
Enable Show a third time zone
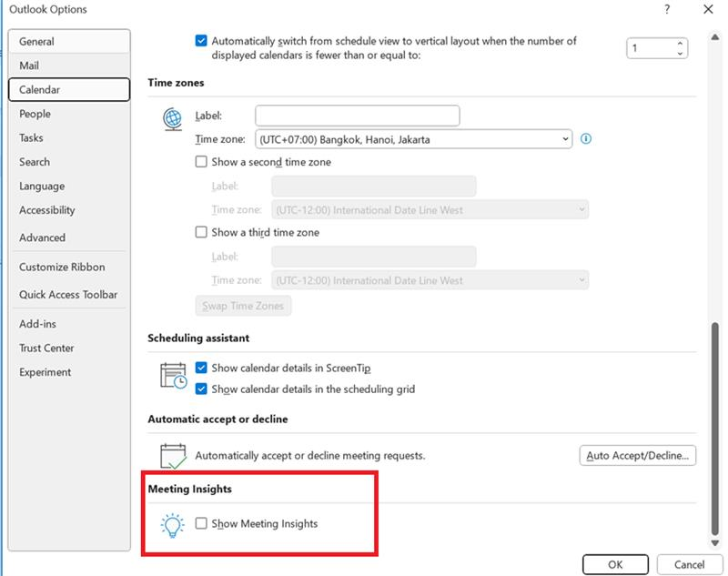point(201,232)
